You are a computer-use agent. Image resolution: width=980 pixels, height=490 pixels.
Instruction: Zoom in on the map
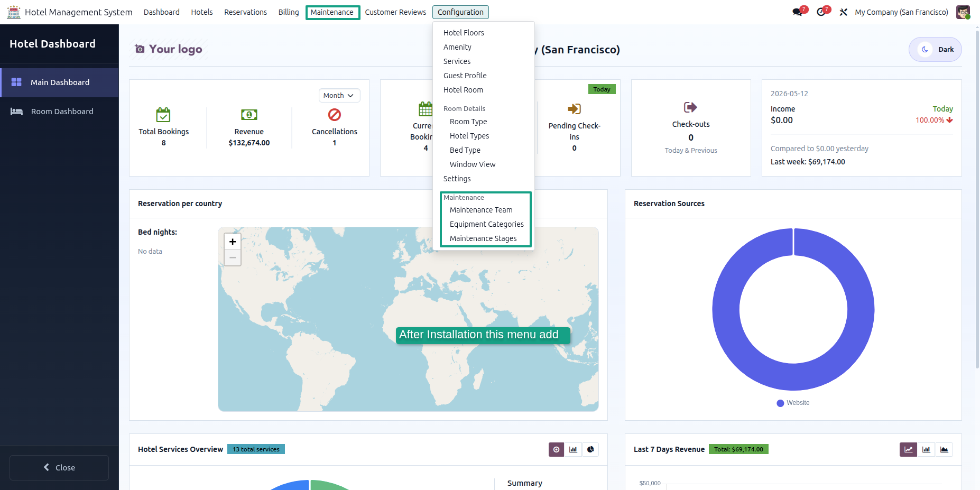tap(233, 242)
